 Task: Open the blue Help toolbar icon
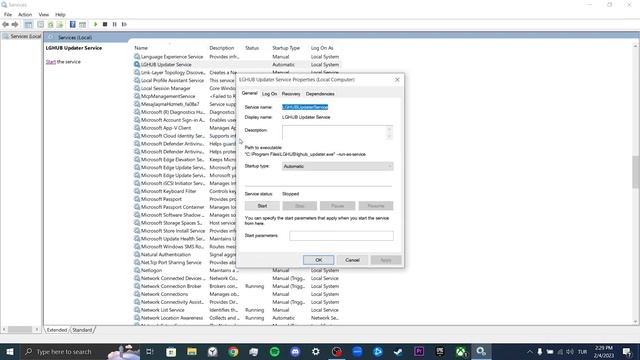point(72,24)
